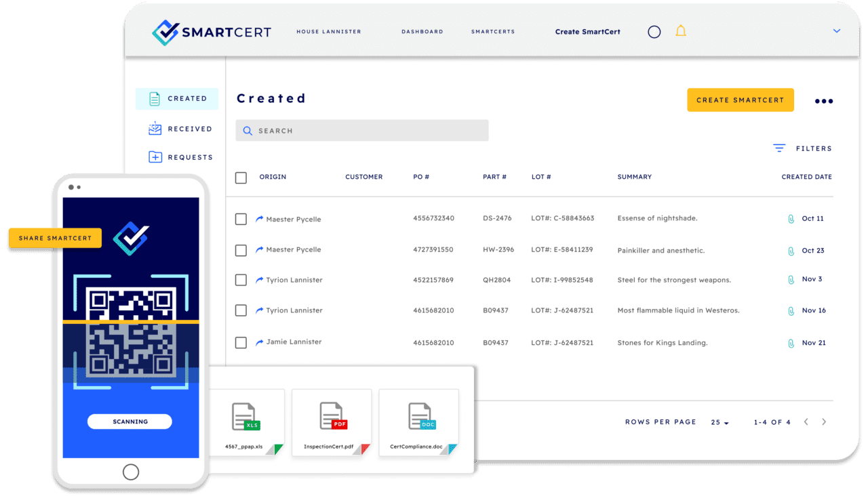Viewport: 868px width, 496px height.
Task: Click the SmartCert logo checkmark
Action: click(x=165, y=31)
